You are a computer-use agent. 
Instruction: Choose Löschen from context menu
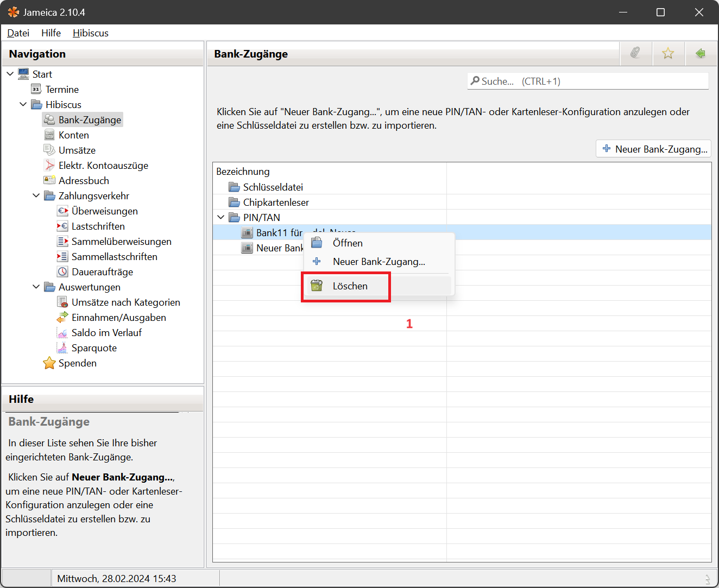[379, 286]
